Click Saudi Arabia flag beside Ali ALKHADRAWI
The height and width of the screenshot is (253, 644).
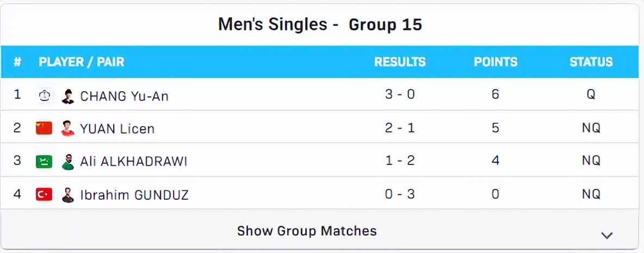[x=44, y=161]
